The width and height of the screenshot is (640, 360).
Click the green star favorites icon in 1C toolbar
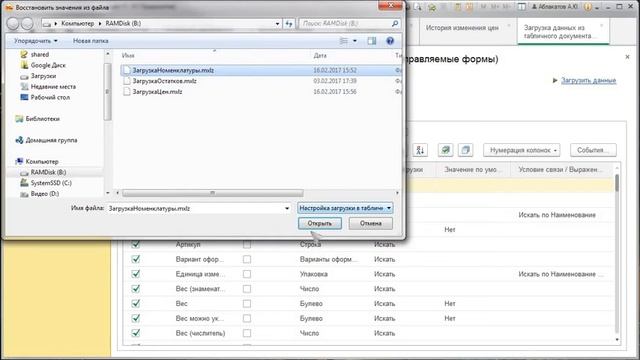(x=432, y=7)
